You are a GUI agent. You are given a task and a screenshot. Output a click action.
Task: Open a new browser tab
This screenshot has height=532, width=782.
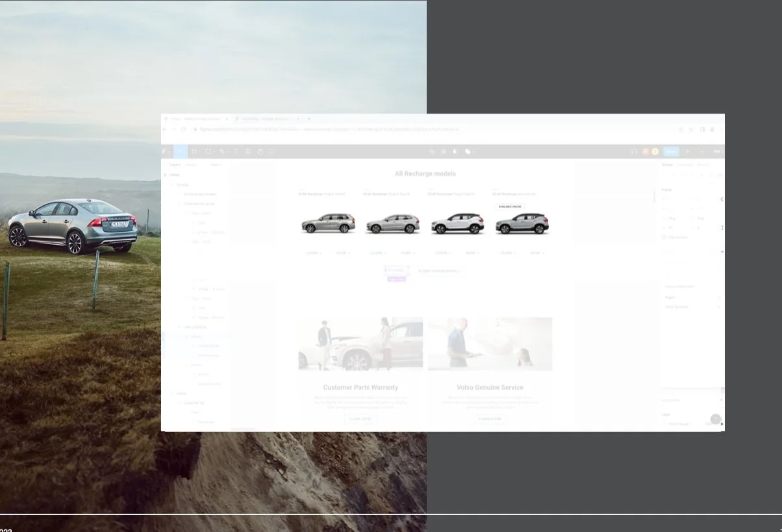click(309, 119)
